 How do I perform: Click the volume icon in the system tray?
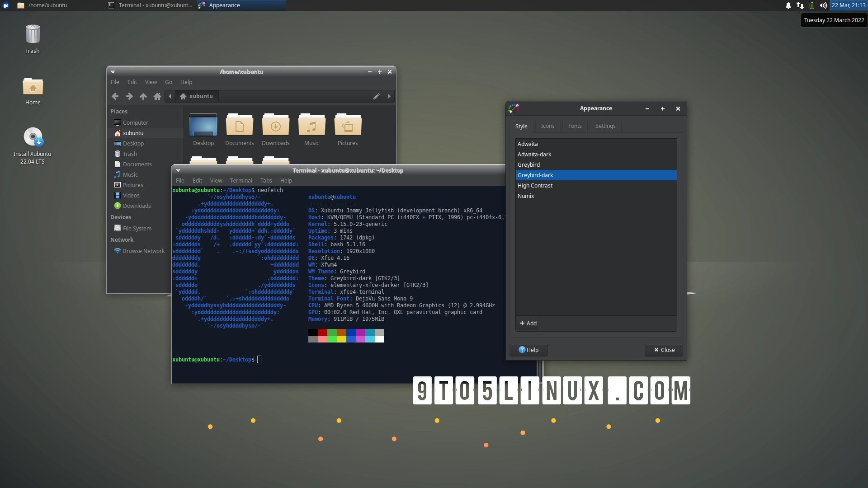(824, 5)
